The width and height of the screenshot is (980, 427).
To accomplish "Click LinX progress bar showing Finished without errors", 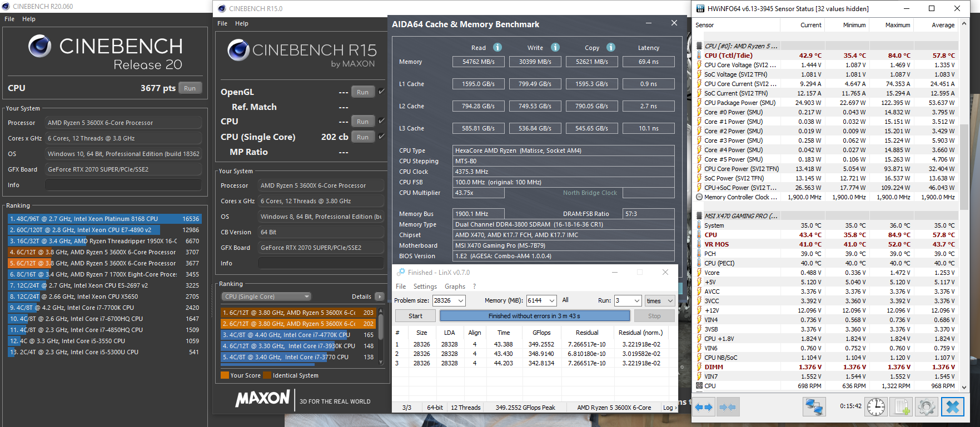I will [x=535, y=316].
